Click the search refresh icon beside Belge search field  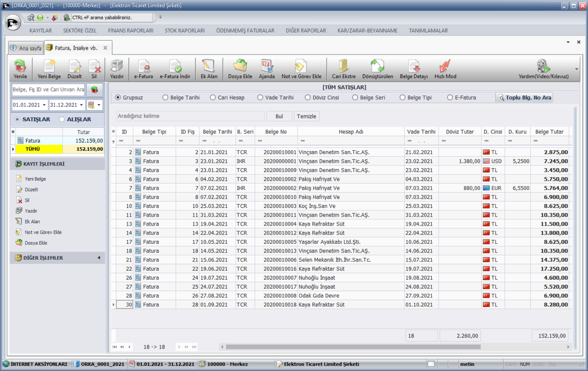point(94,90)
